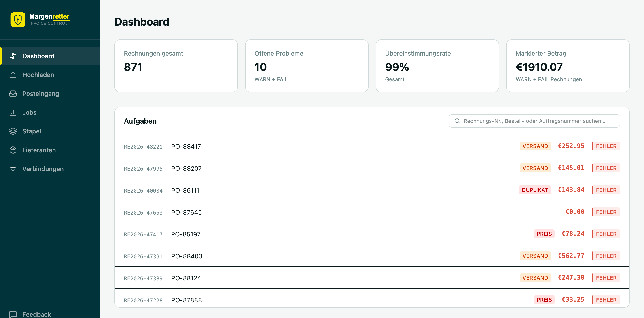Click PREIS tag on PO-85197 row
644x318 pixels.
point(544,234)
